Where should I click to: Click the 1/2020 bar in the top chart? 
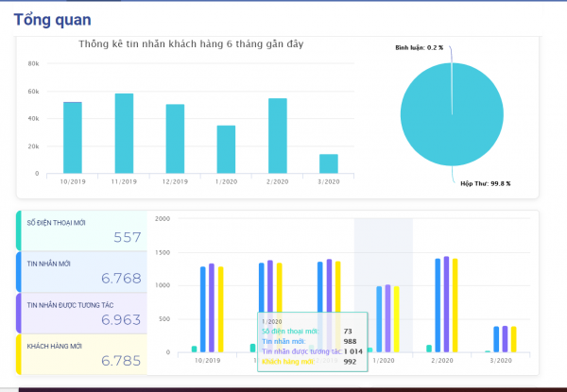coord(226,149)
